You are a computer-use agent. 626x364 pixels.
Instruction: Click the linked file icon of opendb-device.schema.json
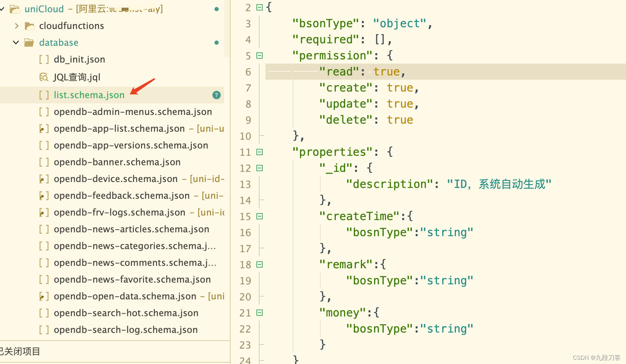(x=44, y=179)
